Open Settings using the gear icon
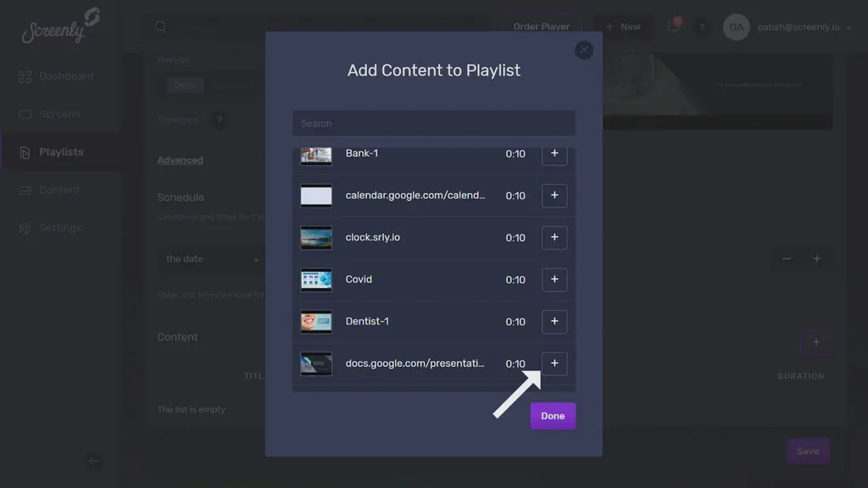This screenshot has width=868, height=488. [x=27, y=228]
